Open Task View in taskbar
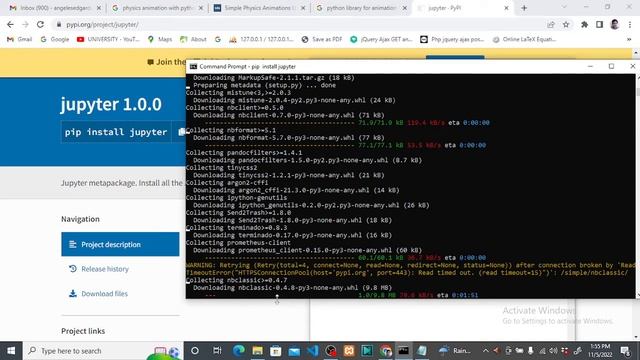The width and height of the screenshot is (640, 360). (217, 351)
